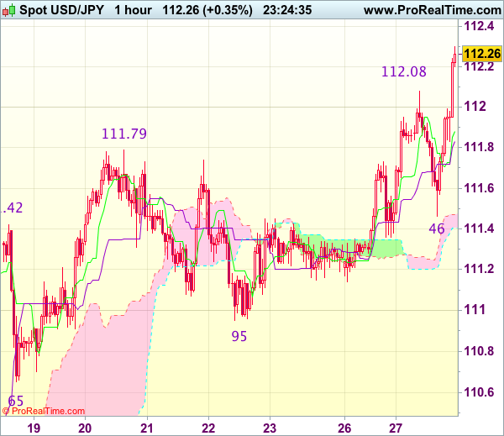Click the date label 23 on time axis

click(x=270, y=428)
